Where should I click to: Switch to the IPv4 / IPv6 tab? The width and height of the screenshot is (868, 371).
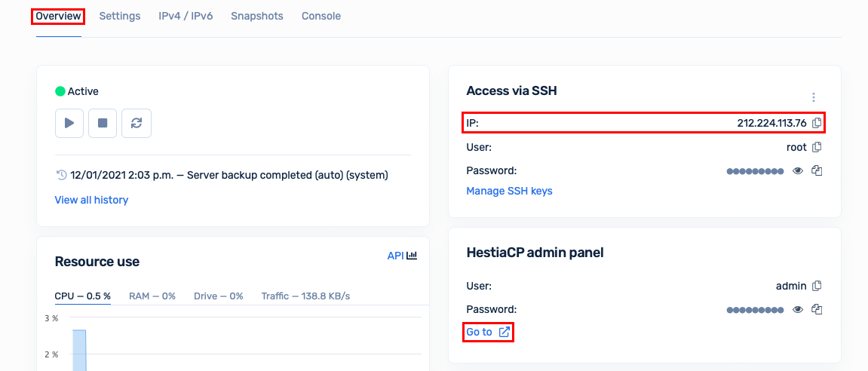coord(186,16)
